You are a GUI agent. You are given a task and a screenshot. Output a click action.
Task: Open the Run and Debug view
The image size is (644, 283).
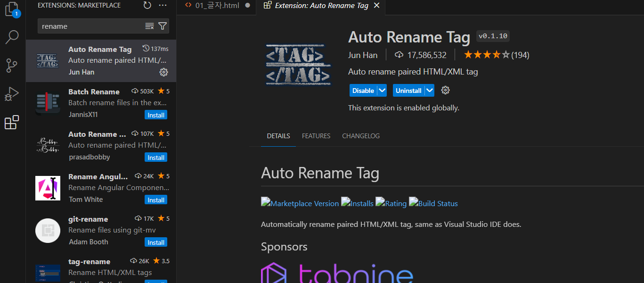12,94
